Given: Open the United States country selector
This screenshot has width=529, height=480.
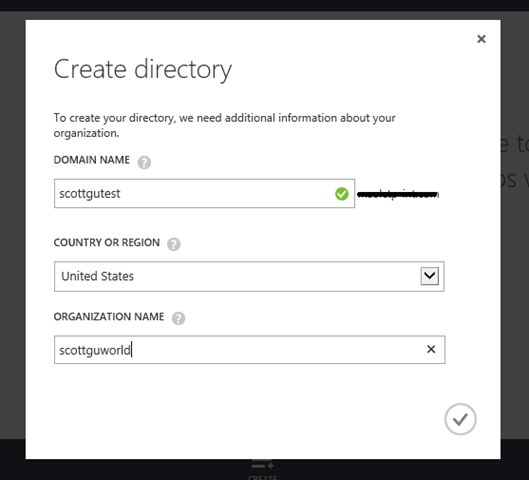Looking at the screenshot, I should pos(249,277).
